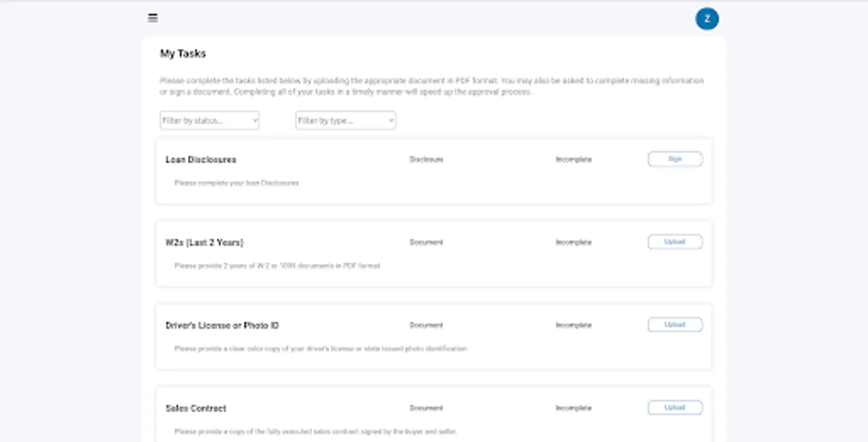Open the "Filter by status" dropdown
The image size is (868, 442).
click(x=209, y=120)
